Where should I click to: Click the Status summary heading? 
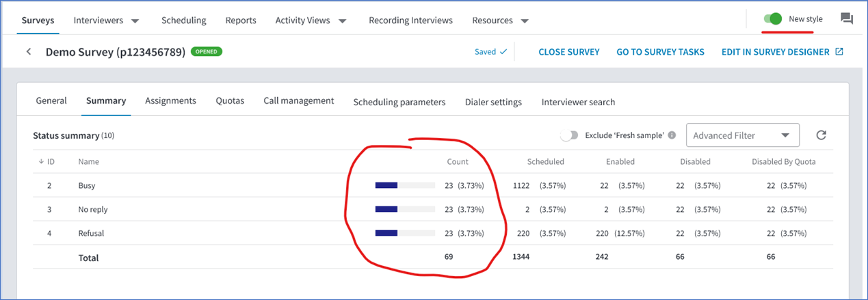click(66, 135)
